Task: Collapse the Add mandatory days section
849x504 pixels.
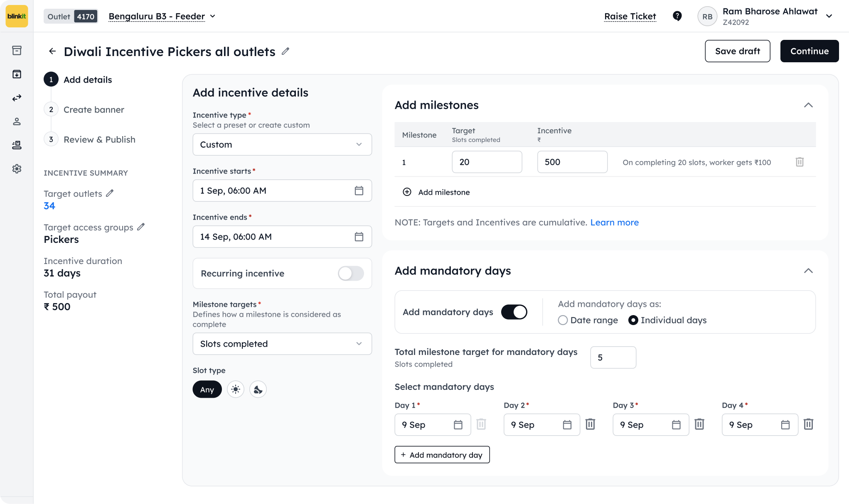Action: [808, 271]
